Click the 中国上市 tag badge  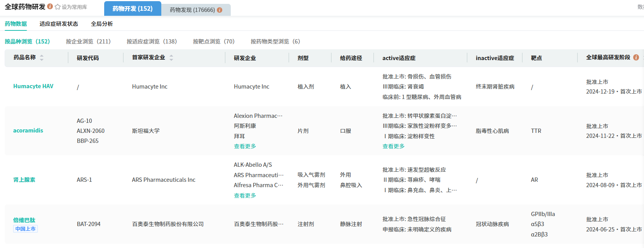(25, 229)
